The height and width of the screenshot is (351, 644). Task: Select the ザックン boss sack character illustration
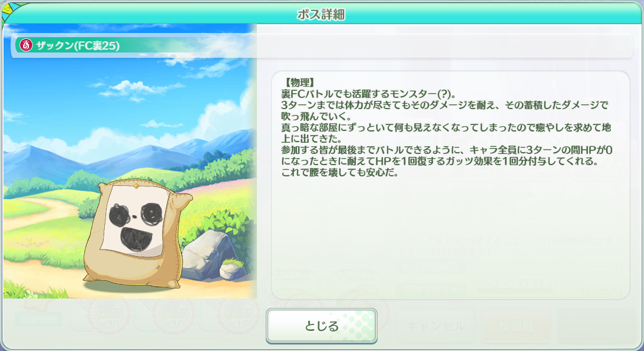137,232
